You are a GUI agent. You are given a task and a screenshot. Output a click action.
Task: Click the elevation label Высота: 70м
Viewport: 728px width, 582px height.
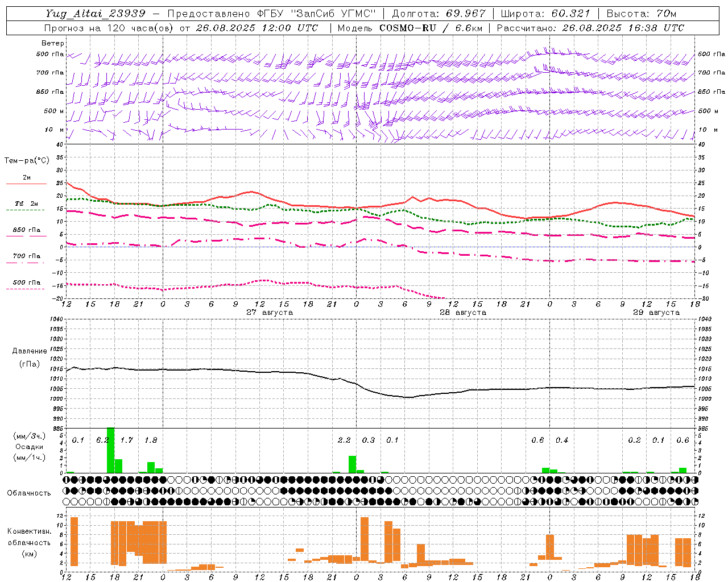click(x=642, y=14)
